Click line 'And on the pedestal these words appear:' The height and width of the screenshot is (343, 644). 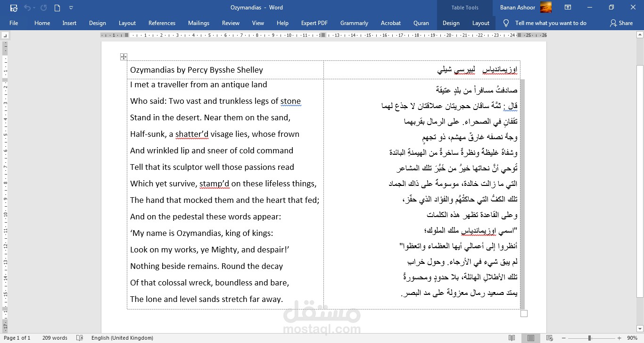tap(206, 217)
